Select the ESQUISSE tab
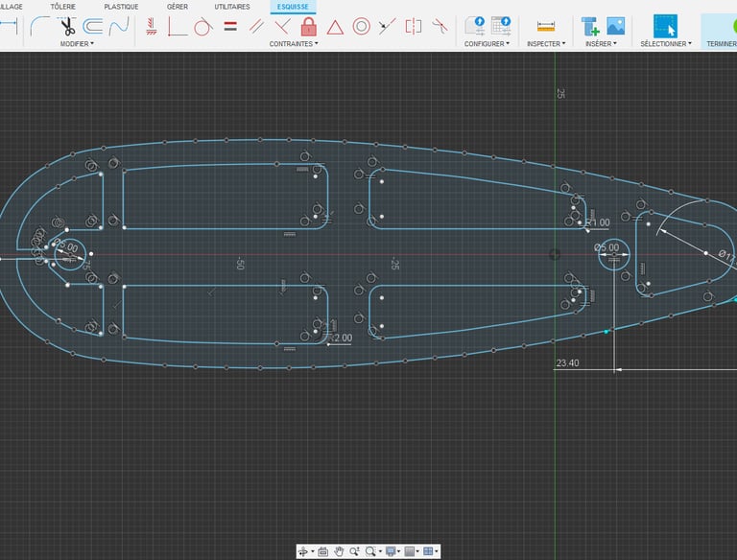 coord(293,7)
